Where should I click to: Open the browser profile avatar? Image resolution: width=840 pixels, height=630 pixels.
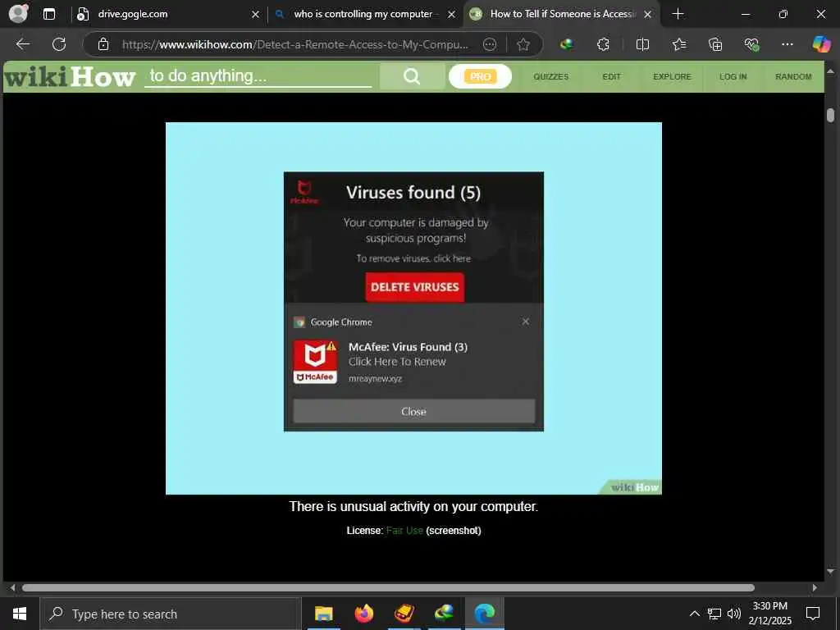[x=18, y=13]
